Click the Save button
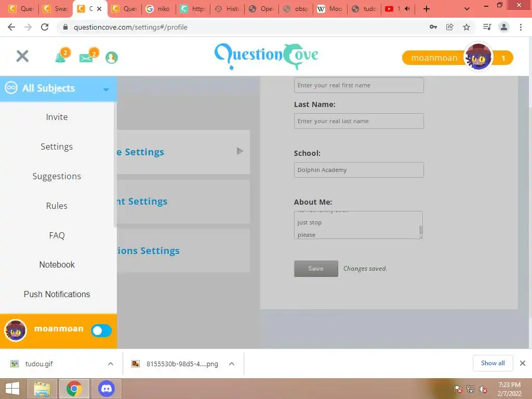 (x=316, y=269)
